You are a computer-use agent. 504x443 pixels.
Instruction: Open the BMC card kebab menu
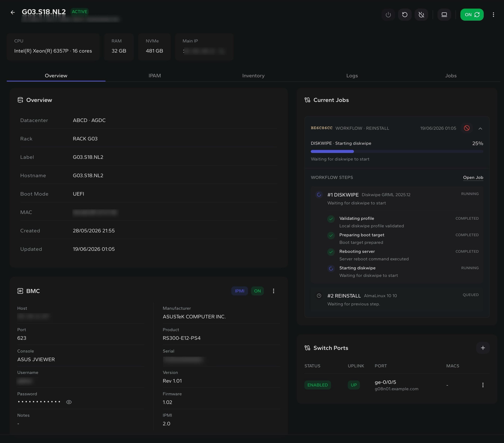tap(273, 291)
